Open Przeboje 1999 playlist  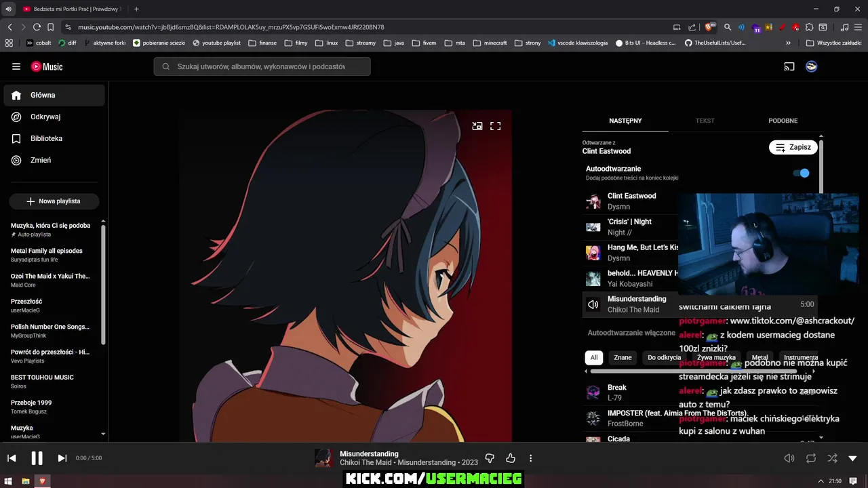(51, 407)
